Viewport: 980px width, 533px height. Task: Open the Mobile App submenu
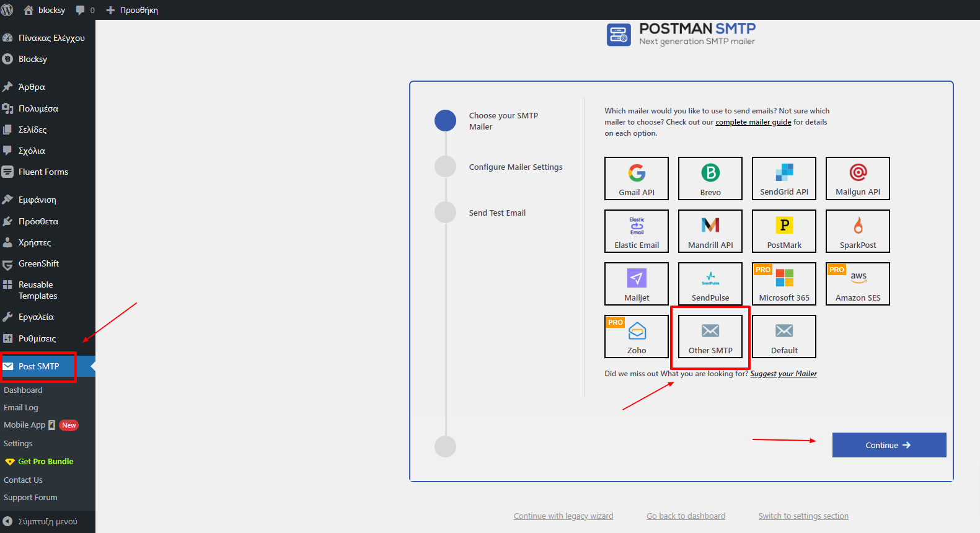point(40,425)
